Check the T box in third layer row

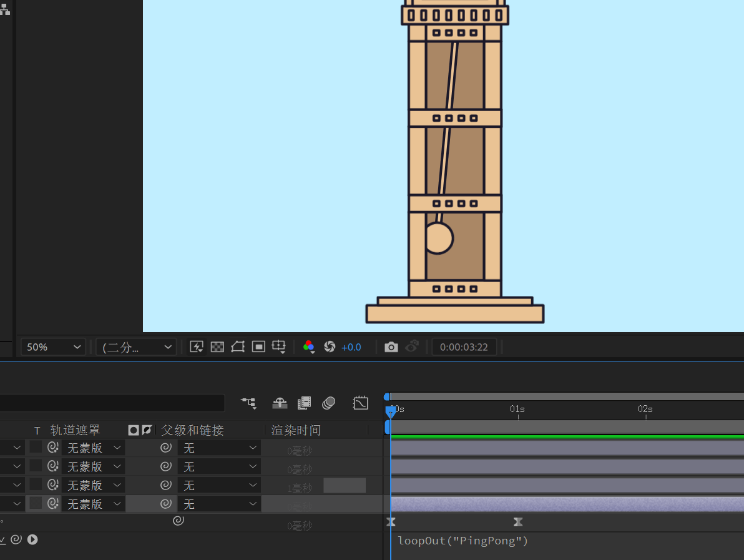36,484
